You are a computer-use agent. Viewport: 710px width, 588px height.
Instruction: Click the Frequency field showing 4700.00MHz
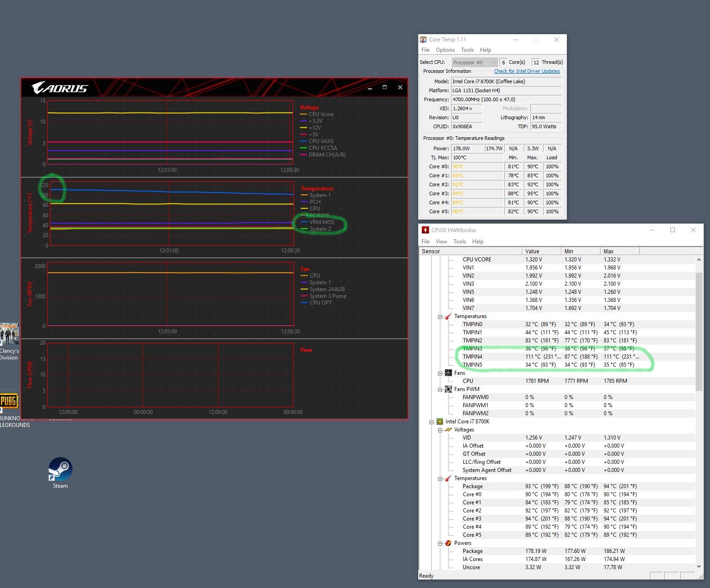506,99
